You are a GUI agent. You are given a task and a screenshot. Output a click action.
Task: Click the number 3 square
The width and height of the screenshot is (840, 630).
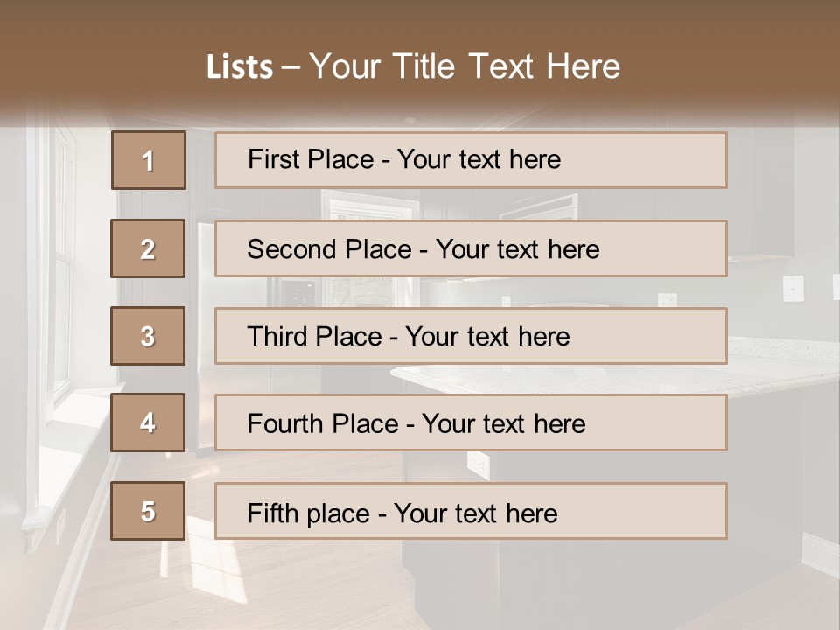point(148,336)
